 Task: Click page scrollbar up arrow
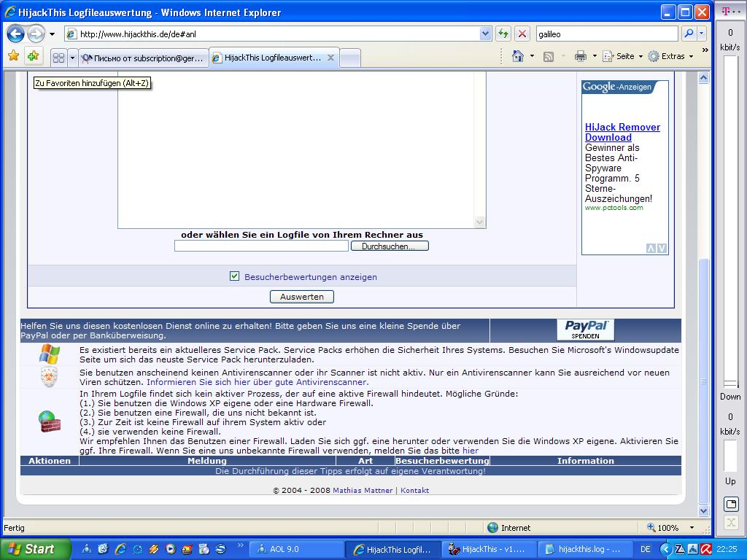tap(704, 78)
